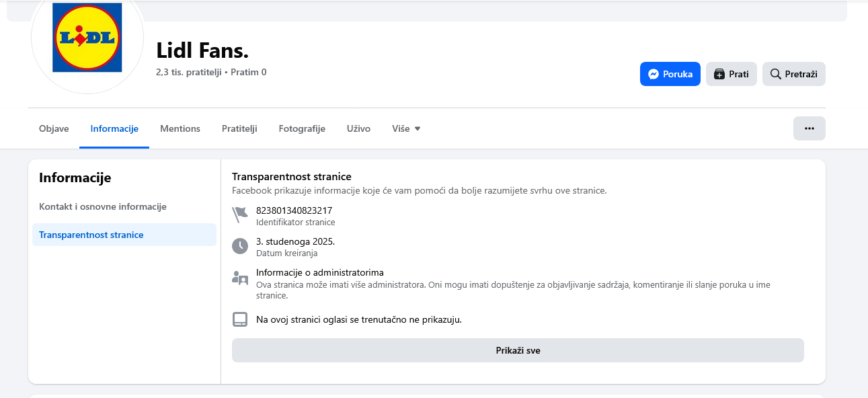
Task: Click the flag icon beside page ID
Action: (x=240, y=215)
